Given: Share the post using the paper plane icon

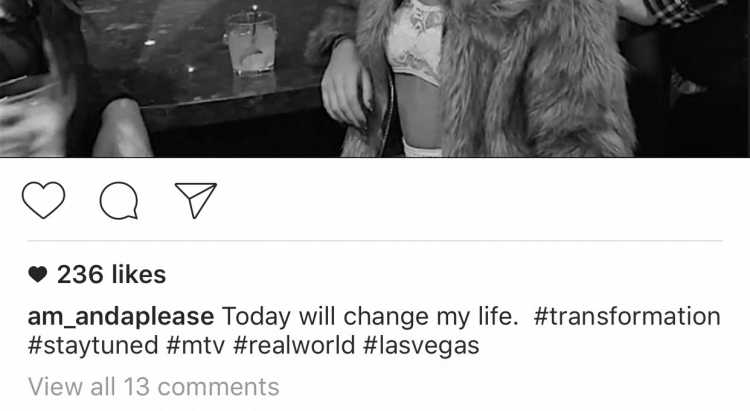Looking at the screenshot, I should (x=196, y=200).
